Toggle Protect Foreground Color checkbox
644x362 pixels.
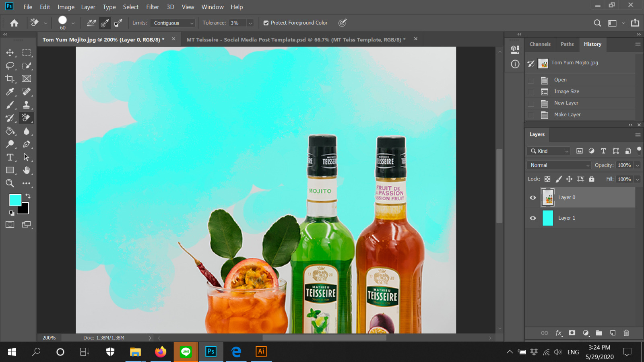click(266, 23)
